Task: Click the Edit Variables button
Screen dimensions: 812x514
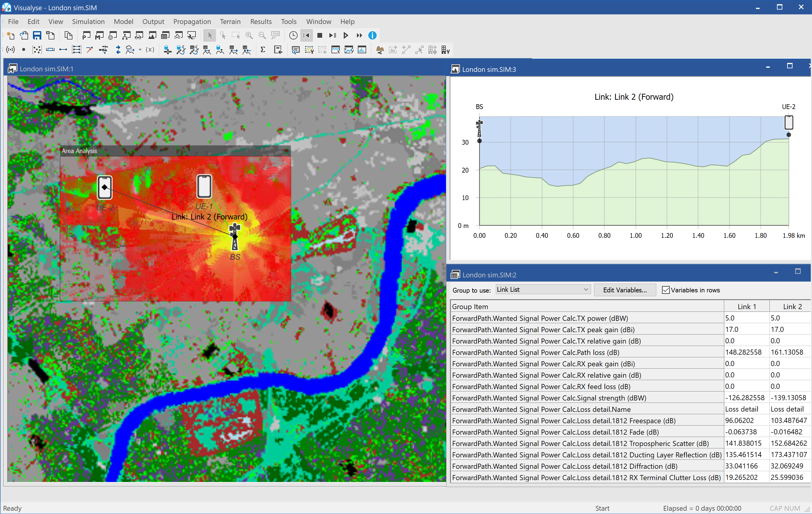Action: [x=625, y=290]
